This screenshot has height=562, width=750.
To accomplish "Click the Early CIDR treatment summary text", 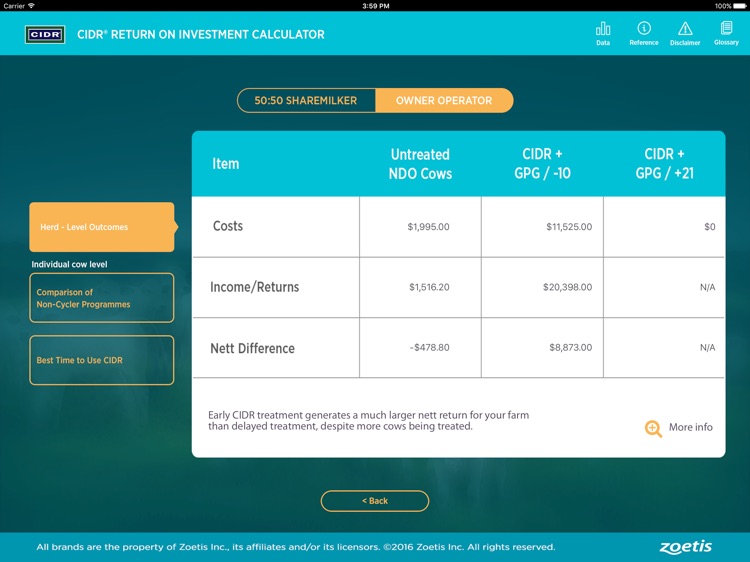I will pyautogui.click(x=368, y=420).
